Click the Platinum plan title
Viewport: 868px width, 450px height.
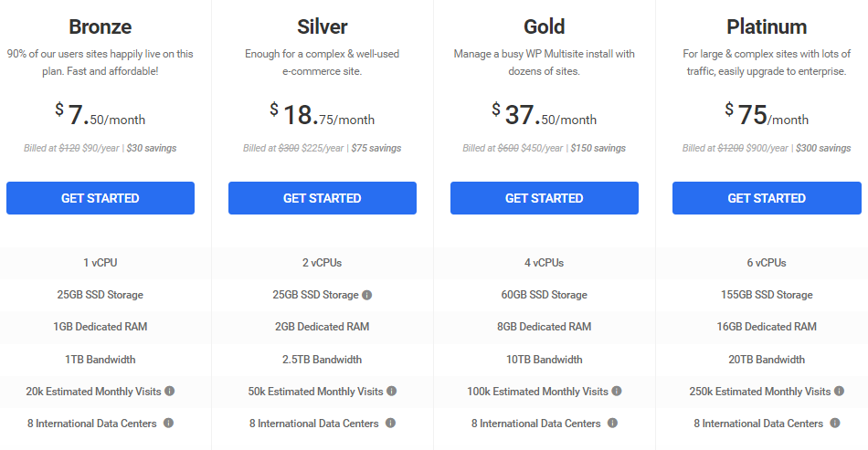[767, 26]
